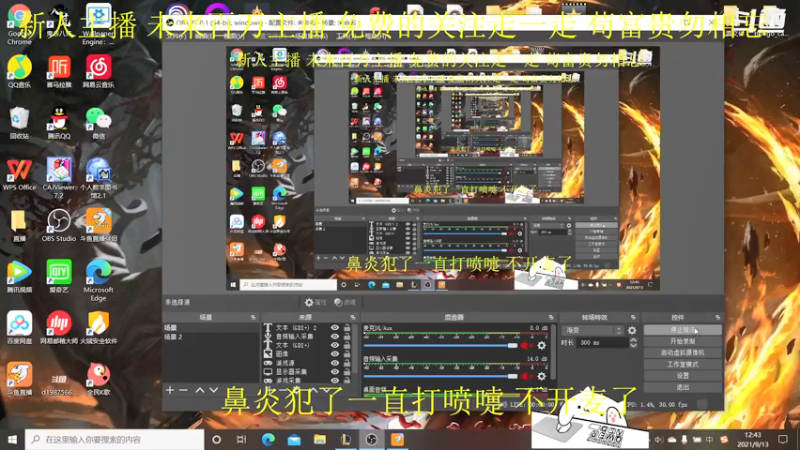Click the Windows taskbar search box

tap(115, 439)
